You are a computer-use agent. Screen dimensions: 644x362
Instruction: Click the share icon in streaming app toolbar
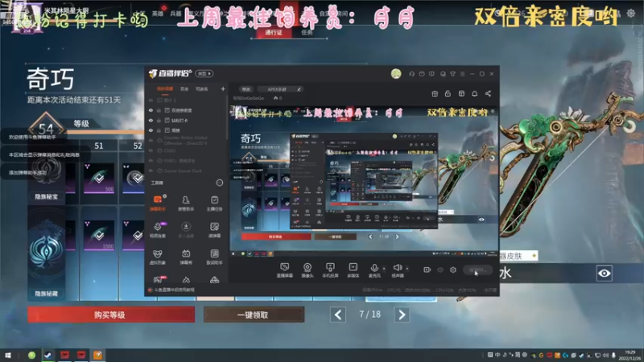[x=488, y=93]
